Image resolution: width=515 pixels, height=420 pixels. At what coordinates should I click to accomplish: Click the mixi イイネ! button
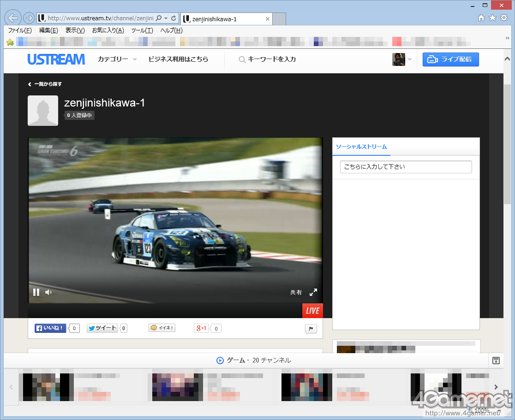(x=162, y=328)
